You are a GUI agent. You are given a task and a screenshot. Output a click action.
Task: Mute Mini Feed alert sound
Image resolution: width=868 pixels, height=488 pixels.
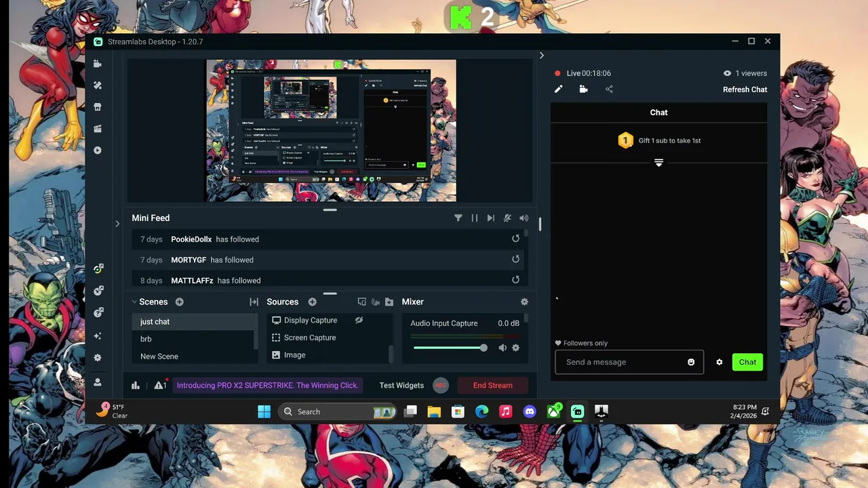[x=524, y=218]
